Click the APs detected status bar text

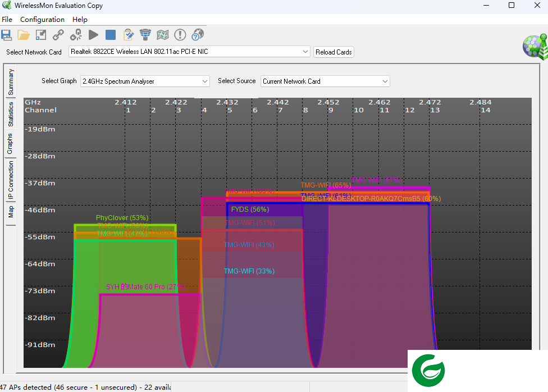point(85,388)
